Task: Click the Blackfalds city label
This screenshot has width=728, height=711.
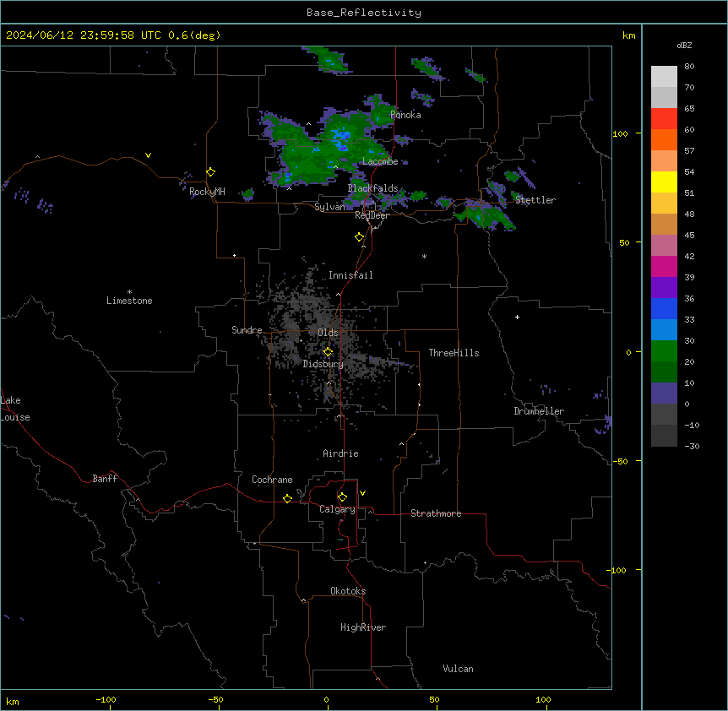Action: coord(372,188)
